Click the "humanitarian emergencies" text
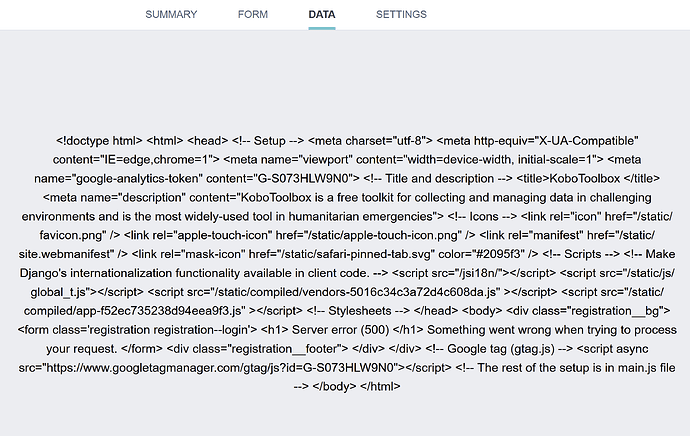The height and width of the screenshot is (436, 690). tap(361, 216)
